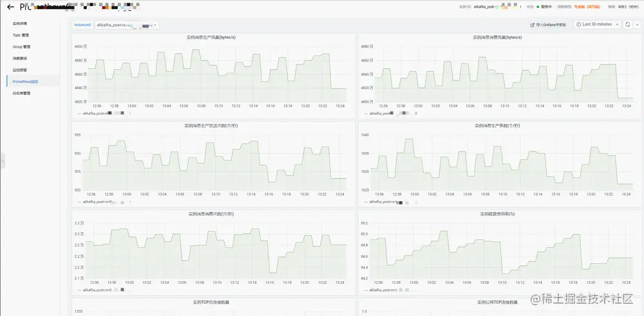Viewport: 644px width, 316px height.
Task: Click the 4900 万 axis label in production traffic chart
Action: pyautogui.click(x=80, y=46)
